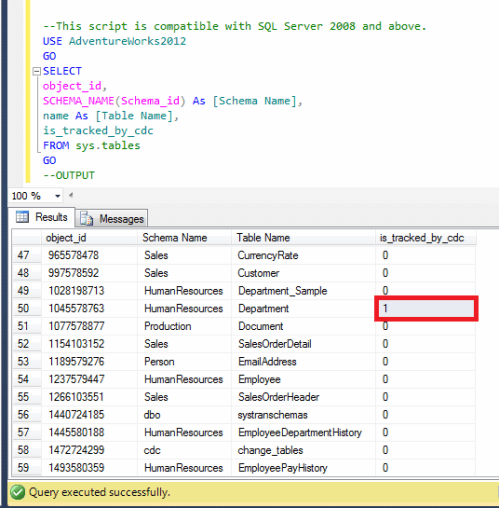Click cell 1154103152
This screenshot has height=508, width=499.
click(x=89, y=344)
